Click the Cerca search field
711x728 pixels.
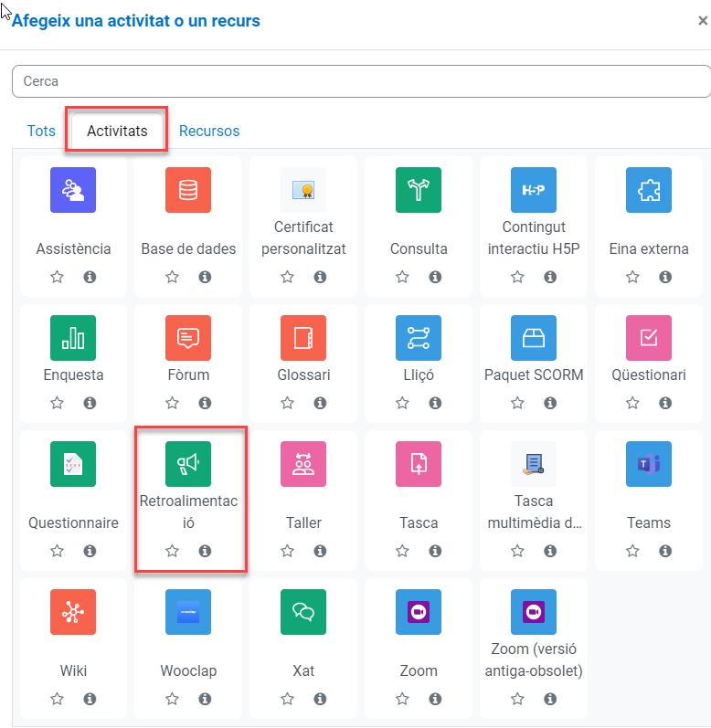click(361, 81)
